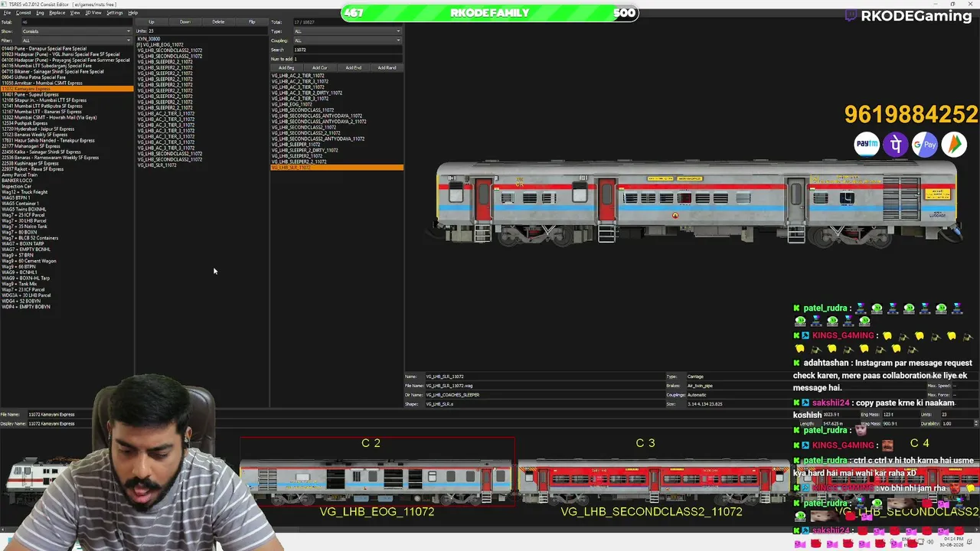Click the Google Pay payment icon
Image resolution: width=980 pixels, height=551 pixels.
click(x=925, y=144)
